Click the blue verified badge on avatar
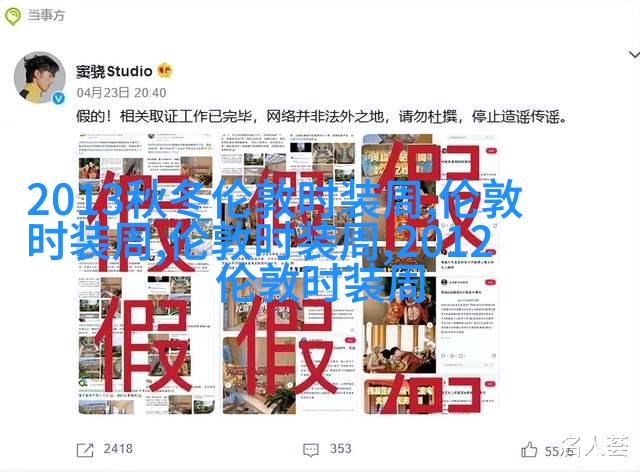 [59, 98]
